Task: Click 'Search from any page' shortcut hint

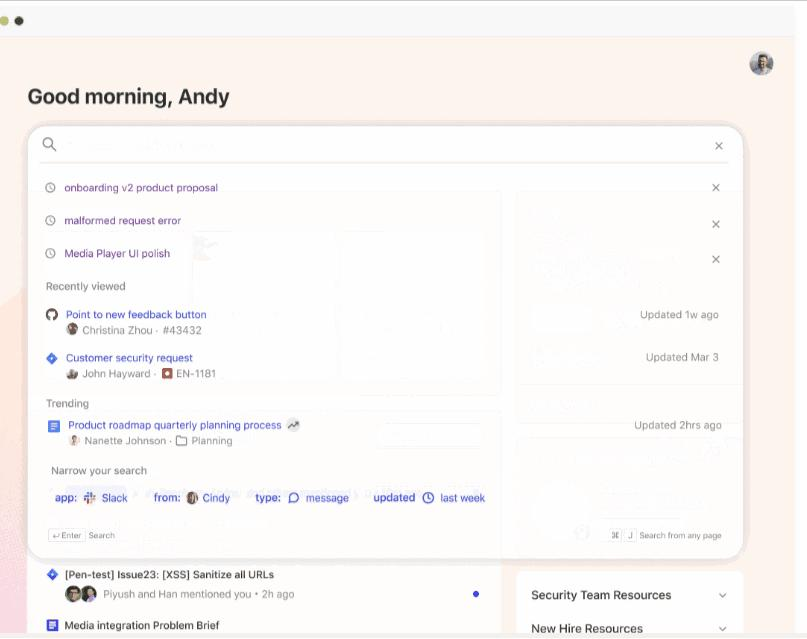Action: pyautogui.click(x=665, y=536)
